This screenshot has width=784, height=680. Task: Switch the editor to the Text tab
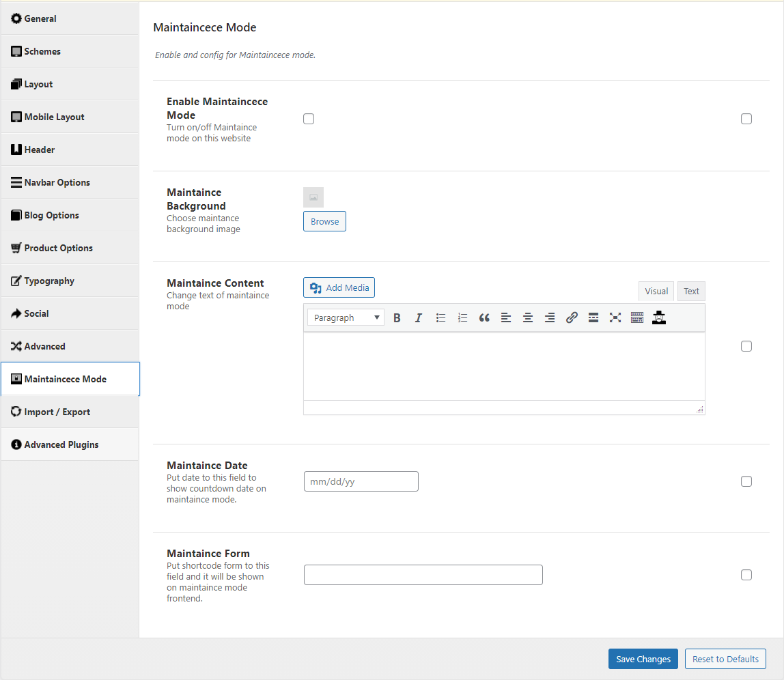691,291
